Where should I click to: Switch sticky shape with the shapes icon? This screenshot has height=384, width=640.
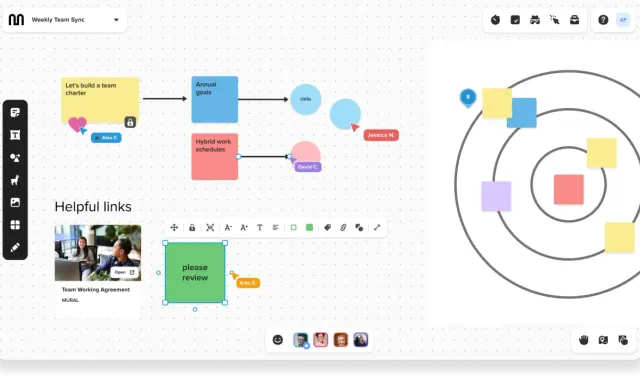tap(359, 228)
